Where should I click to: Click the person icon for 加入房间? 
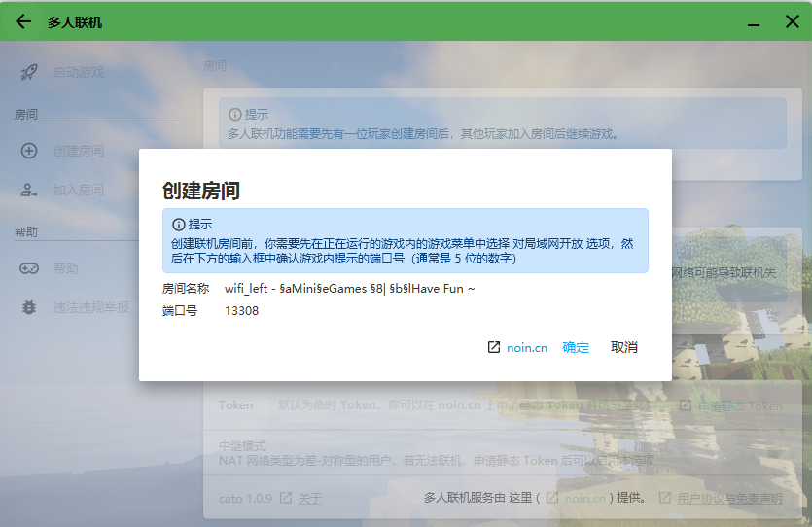(x=29, y=191)
